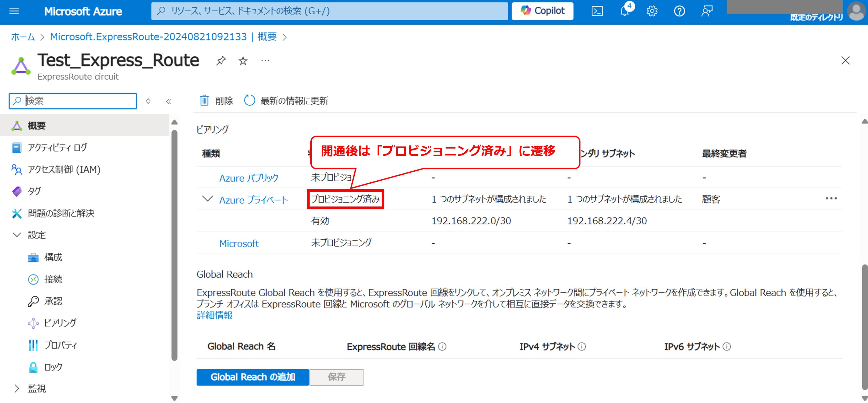Image resolution: width=868 pixels, height=403 pixels.
Task: Open the feedback icon in header
Action: [x=707, y=11]
